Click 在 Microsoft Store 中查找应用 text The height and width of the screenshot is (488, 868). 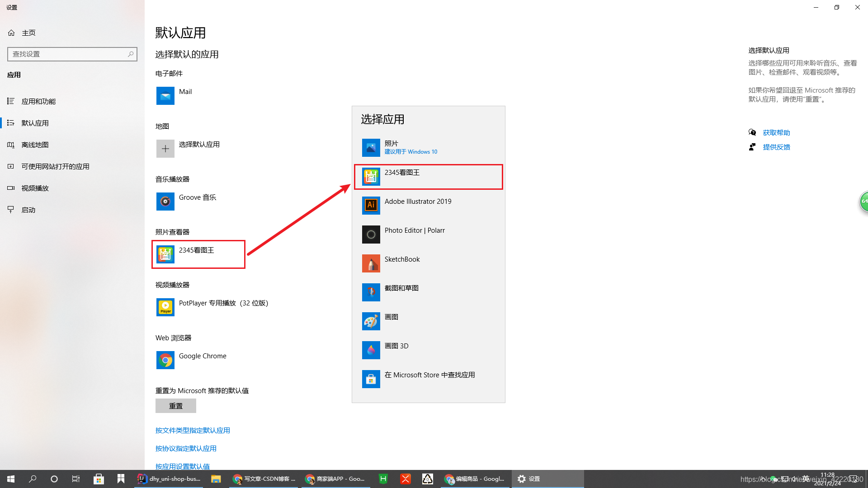coord(429,375)
